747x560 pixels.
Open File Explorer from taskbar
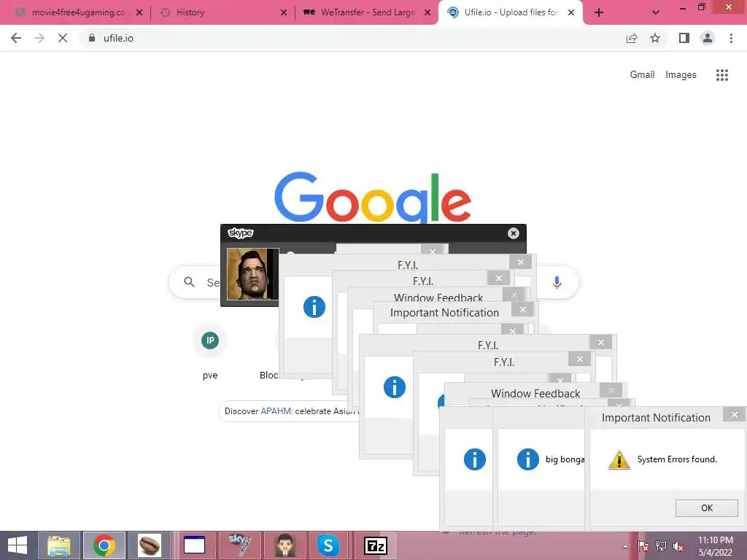click(x=59, y=545)
